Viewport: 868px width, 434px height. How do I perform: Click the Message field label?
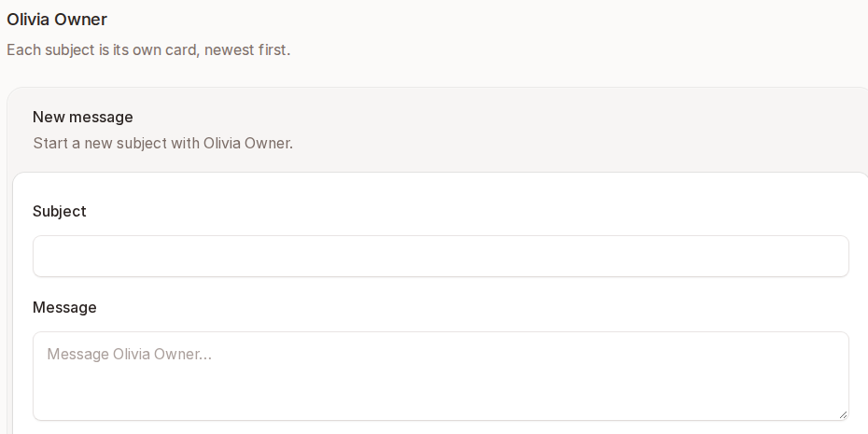click(64, 307)
